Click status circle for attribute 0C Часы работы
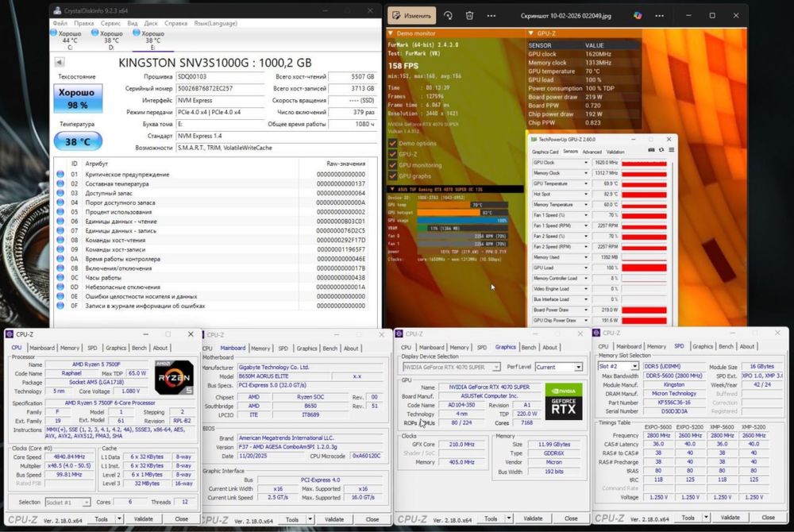The width and height of the screenshot is (794, 532). tap(60, 277)
